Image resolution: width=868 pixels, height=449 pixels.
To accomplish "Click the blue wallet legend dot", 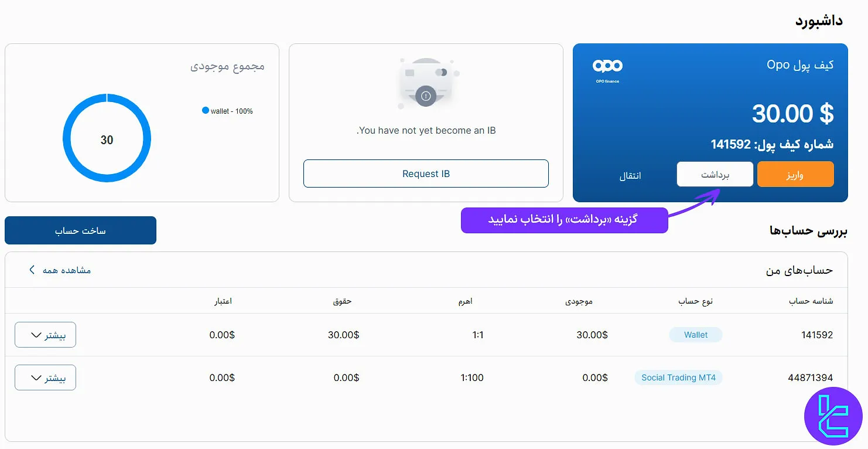I will pyautogui.click(x=205, y=110).
